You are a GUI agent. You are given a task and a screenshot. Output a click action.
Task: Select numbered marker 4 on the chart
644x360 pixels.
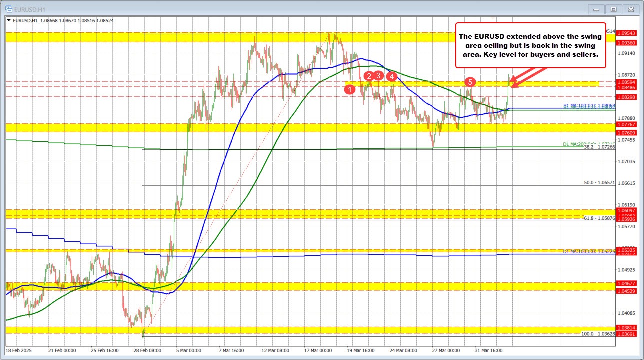point(392,76)
